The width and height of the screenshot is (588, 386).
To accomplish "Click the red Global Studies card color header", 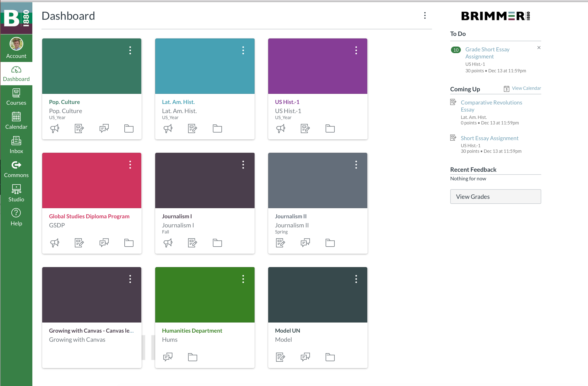I will tap(92, 181).
